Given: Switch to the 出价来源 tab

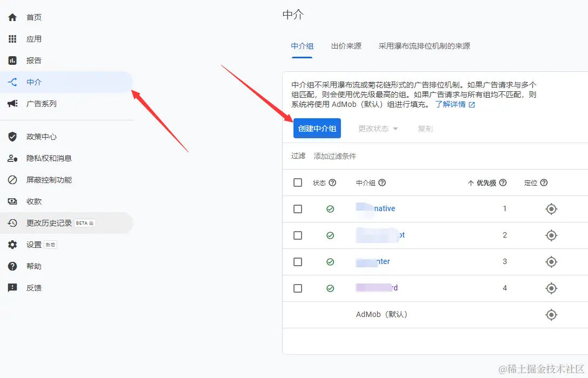Looking at the screenshot, I should [x=346, y=46].
